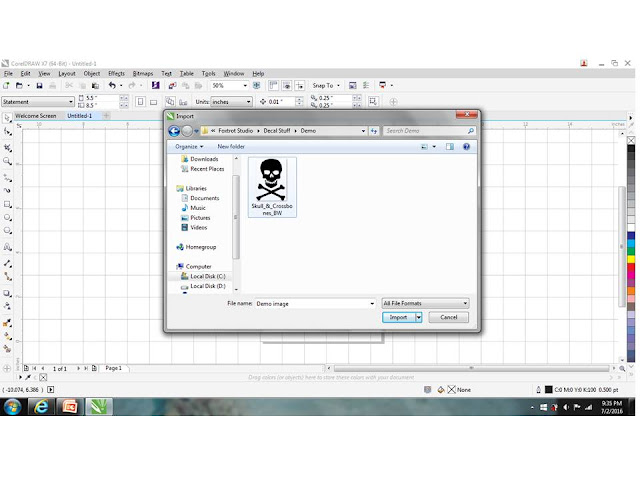Click the Save icon in toolbar
Viewport: 640px width, 480px height.
39,85
